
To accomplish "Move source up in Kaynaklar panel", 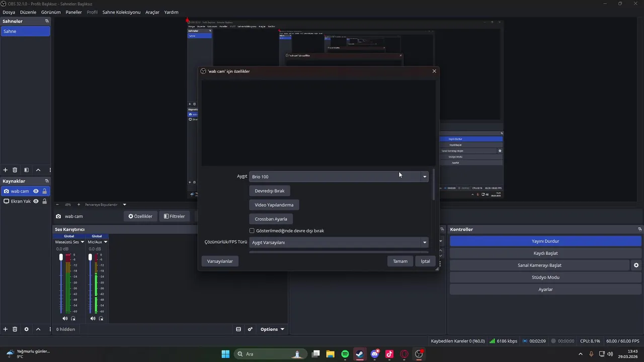I will pyautogui.click(x=38, y=329).
